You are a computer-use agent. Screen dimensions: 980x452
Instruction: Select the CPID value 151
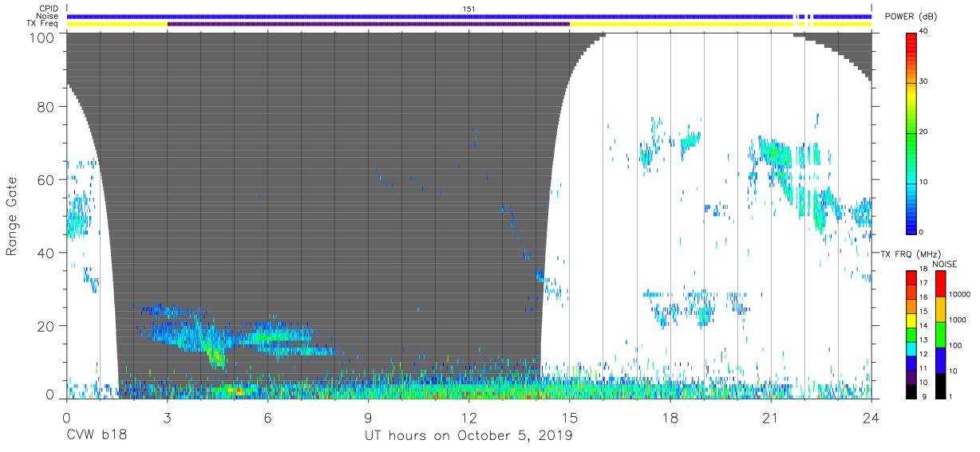(x=468, y=8)
